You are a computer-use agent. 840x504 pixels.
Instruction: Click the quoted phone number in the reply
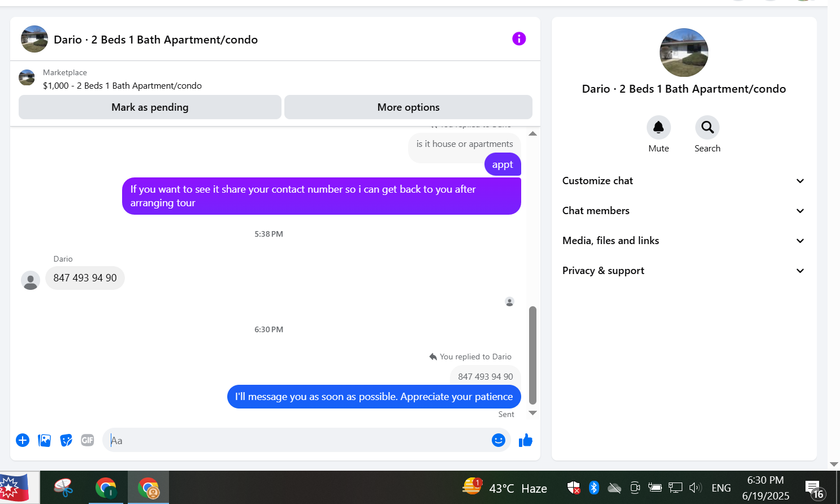pos(486,376)
